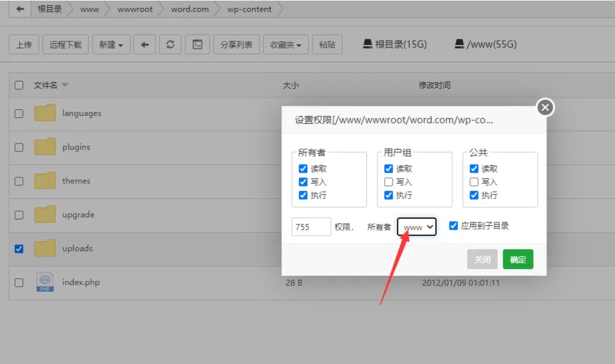Go to word.com breadcrumb segment
Image resolution: width=615 pixels, height=364 pixels.
point(190,9)
